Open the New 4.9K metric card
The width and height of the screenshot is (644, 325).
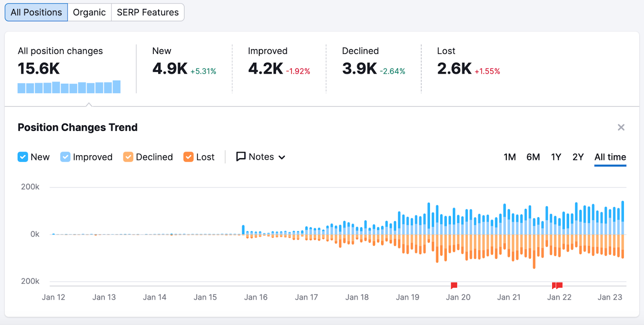[x=184, y=69]
